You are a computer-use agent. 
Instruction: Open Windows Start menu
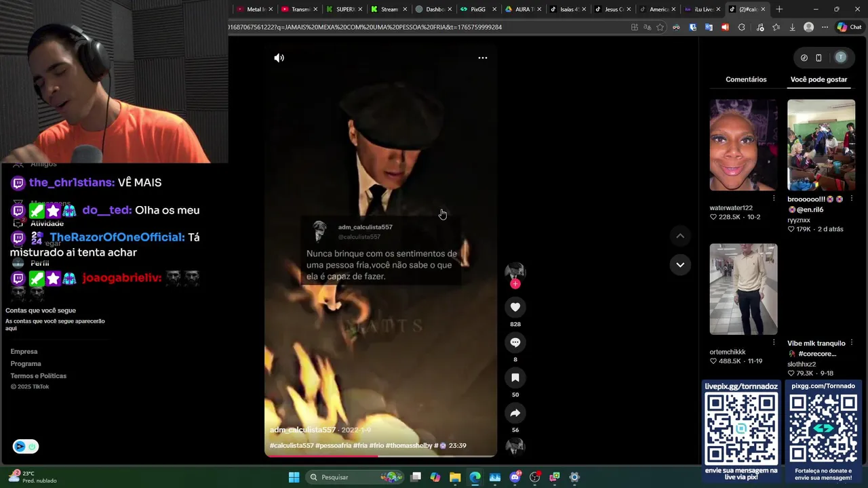[294, 477]
